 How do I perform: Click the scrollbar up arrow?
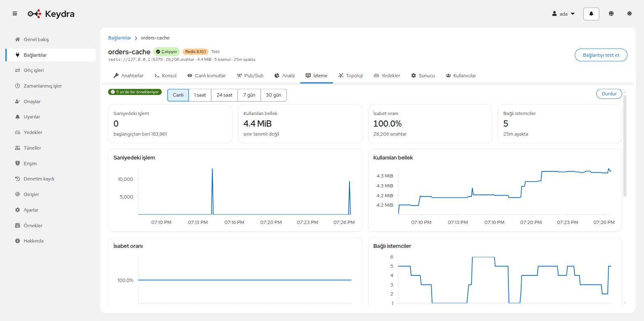click(625, 92)
